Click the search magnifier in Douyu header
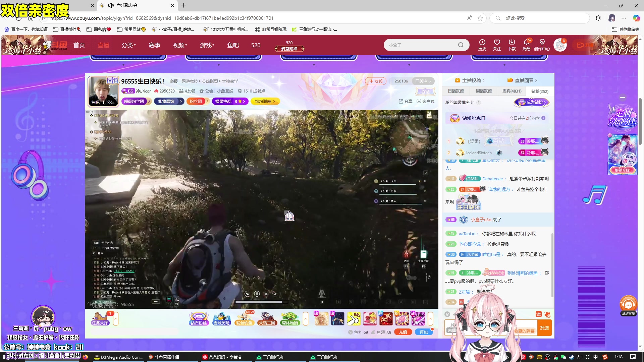 click(x=461, y=45)
